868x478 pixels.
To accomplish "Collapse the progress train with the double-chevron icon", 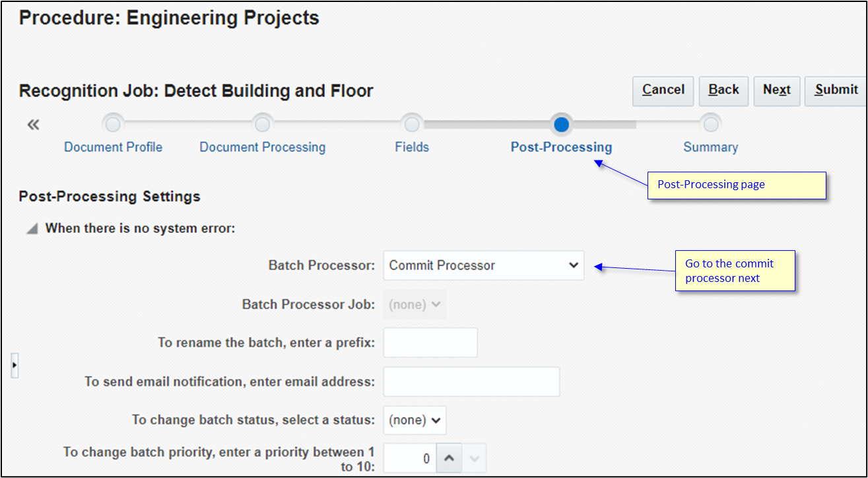I will [x=32, y=124].
